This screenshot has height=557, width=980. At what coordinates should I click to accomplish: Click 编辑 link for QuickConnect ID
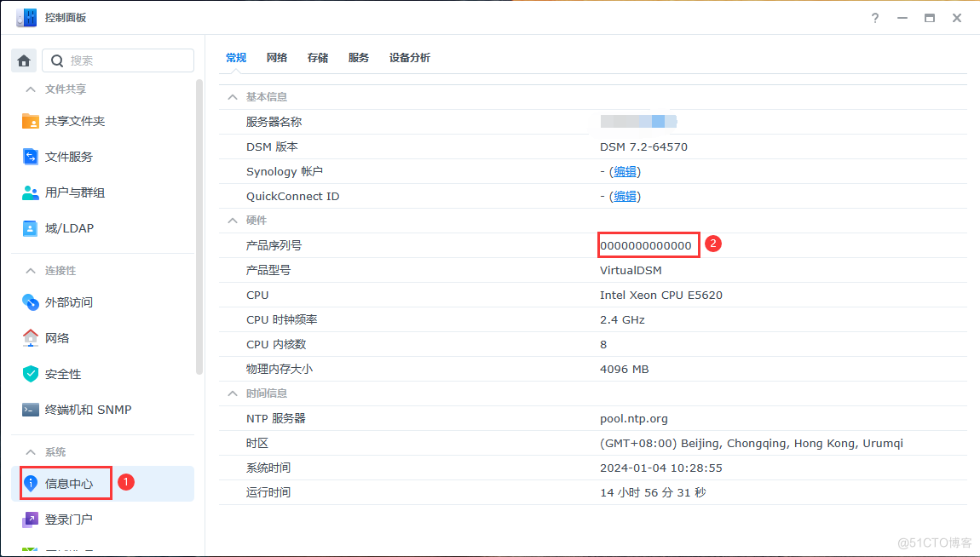pos(625,197)
